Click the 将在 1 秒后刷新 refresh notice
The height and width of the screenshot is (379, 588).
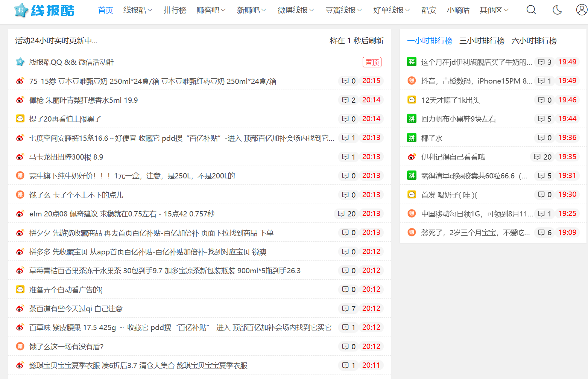(357, 41)
